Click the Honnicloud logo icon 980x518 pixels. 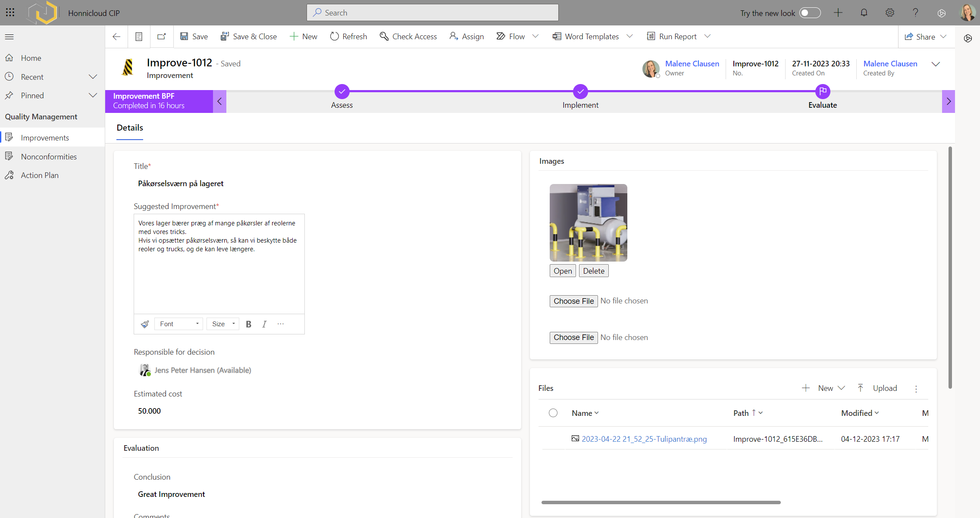42,12
